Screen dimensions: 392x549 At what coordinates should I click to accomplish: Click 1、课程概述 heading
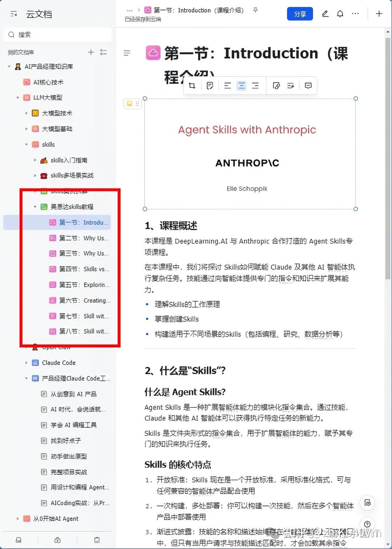click(171, 226)
